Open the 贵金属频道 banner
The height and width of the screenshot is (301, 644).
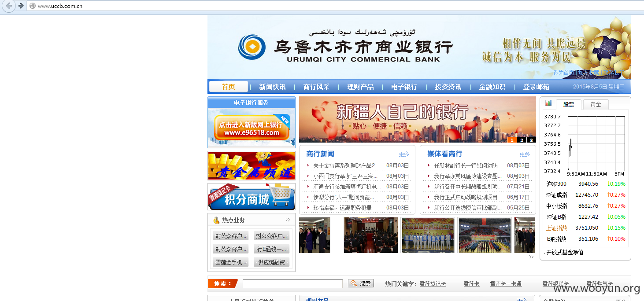pos(252,166)
